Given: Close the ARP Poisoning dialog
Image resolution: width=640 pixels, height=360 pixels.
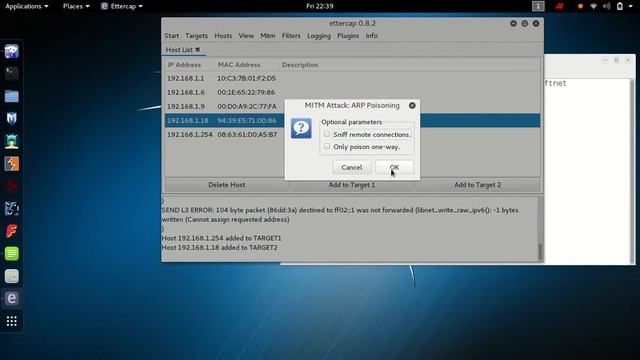Looking at the screenshot, I should (x=412, y=105).
